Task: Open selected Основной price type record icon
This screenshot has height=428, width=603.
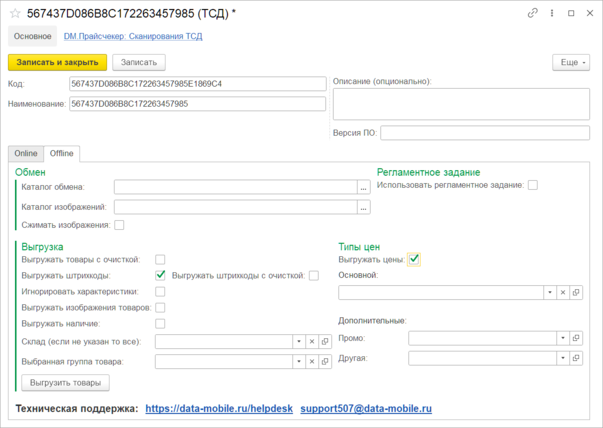Action: coord(576,293)
